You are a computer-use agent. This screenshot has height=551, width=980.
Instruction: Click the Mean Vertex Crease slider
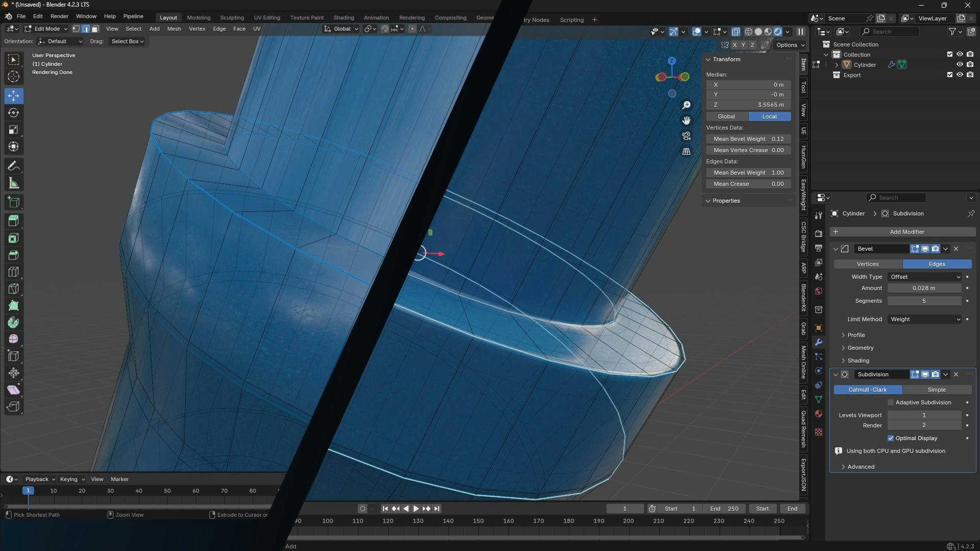click(749, 150)
